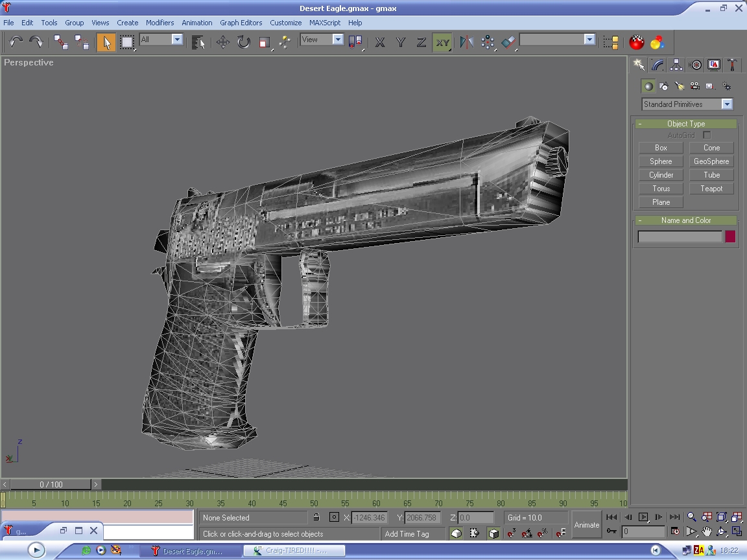This screenshot has height=560, width=747.
Task: Toggle the selection lock padlock icon
Action: coord(316,517)
